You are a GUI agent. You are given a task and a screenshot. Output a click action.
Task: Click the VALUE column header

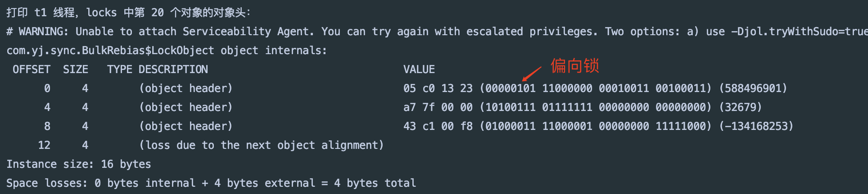[419, 69]
